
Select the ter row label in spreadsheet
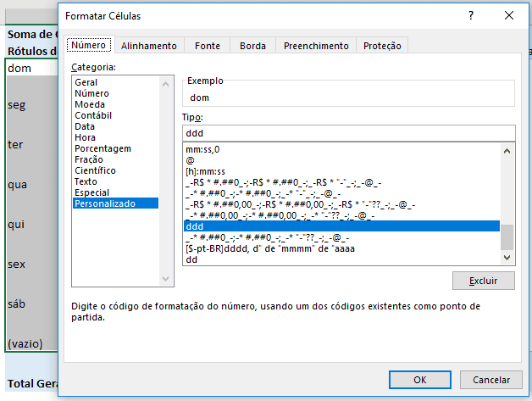coord(15,145)
